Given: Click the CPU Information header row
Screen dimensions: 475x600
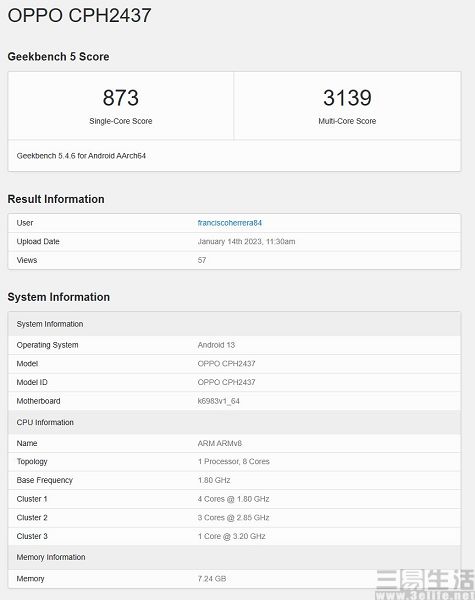Looking at the screenshot, I should (x=234, y=422).
